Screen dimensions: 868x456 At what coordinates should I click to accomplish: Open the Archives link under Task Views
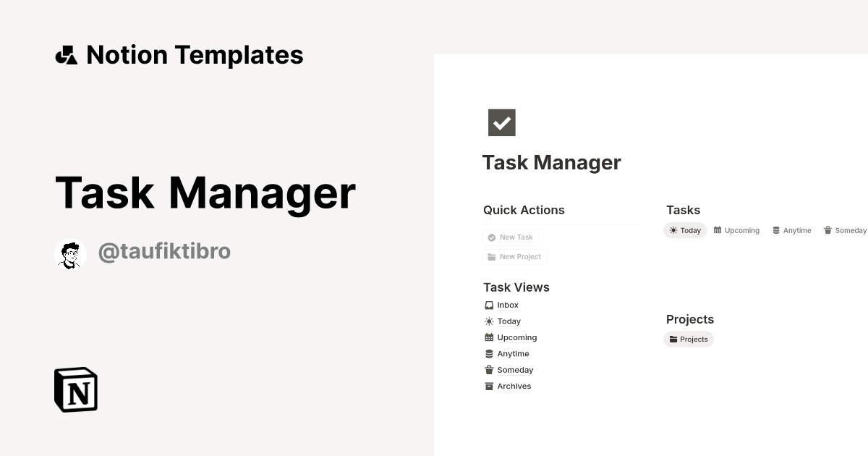click(514, 386)
